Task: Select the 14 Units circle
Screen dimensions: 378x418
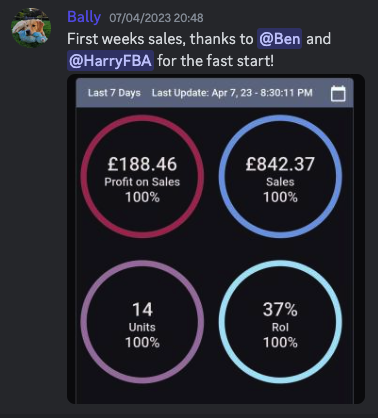Action: tap(142, 322)
